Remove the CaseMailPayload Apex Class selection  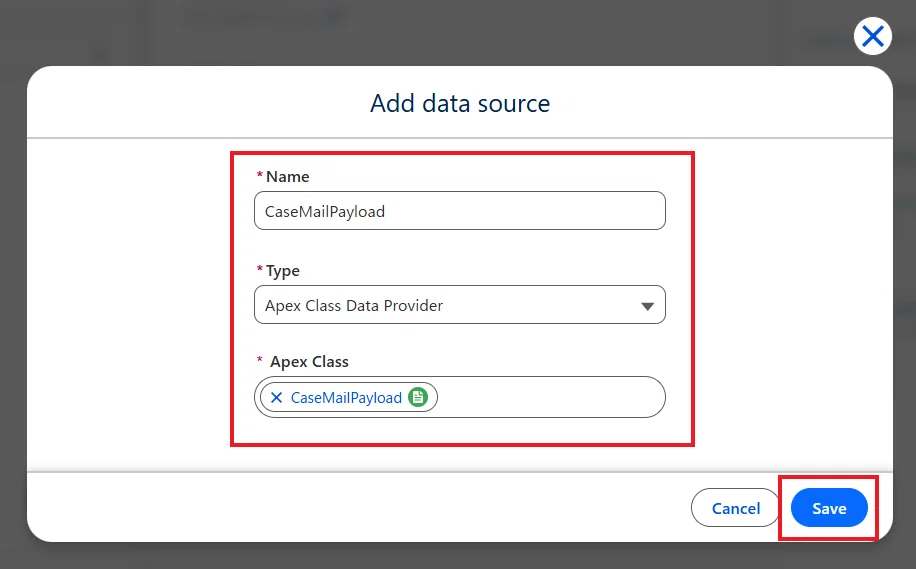click(276, 398)
